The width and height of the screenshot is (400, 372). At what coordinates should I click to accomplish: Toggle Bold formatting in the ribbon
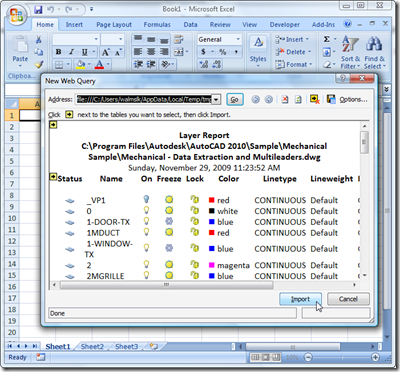click(59, 52)
